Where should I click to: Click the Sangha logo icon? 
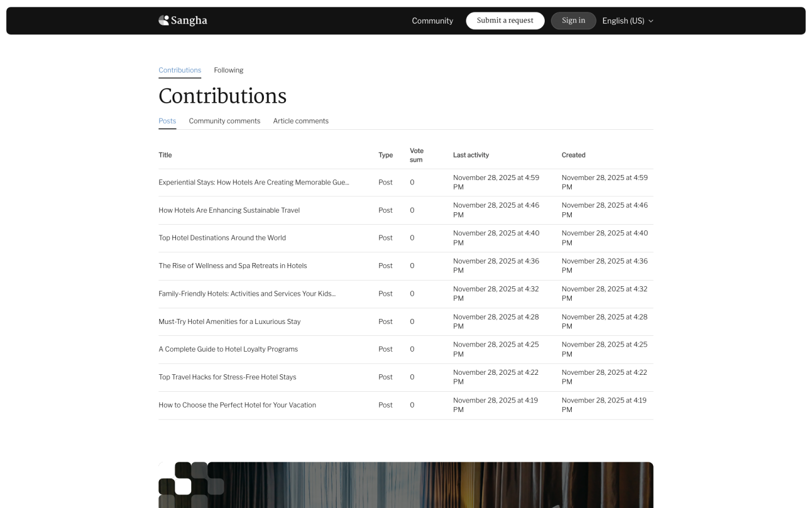[x=164, y=20]
